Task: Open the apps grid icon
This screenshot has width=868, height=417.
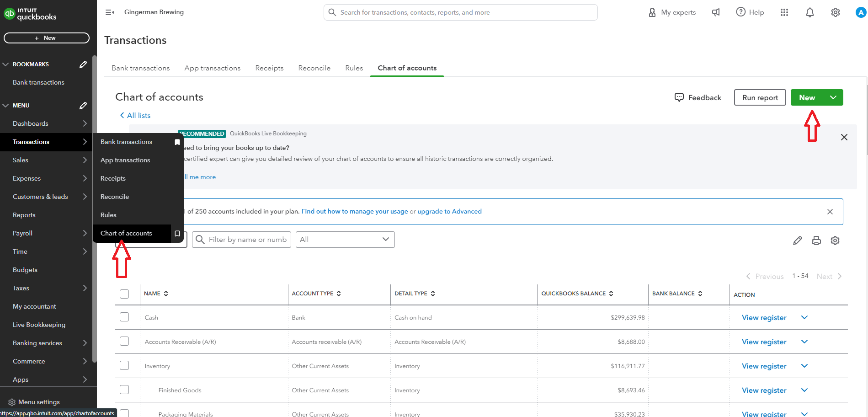Action: pos(784,12)
